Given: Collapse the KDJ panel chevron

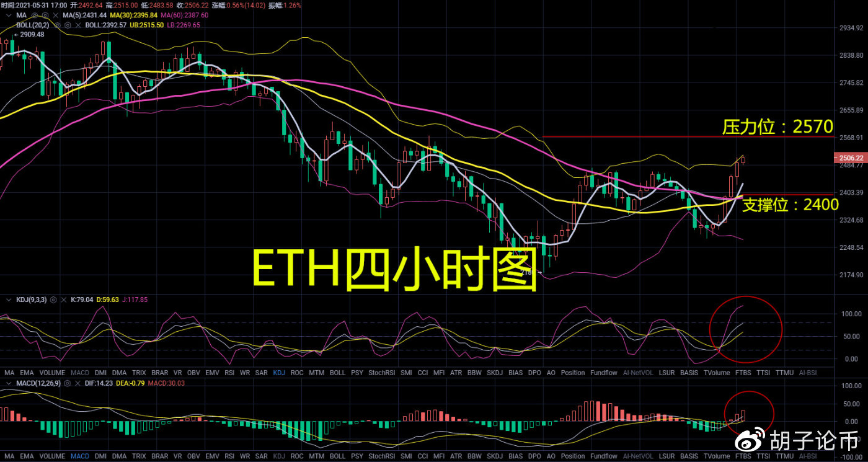Looking at the screenshot, I should tap(9, 300).
